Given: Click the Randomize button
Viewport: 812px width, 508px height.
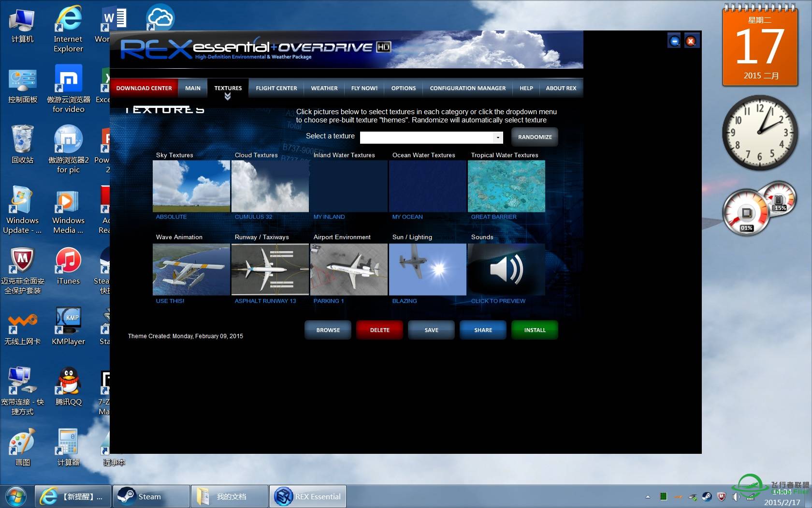Looking at the screenshot, I should [535, 137].
